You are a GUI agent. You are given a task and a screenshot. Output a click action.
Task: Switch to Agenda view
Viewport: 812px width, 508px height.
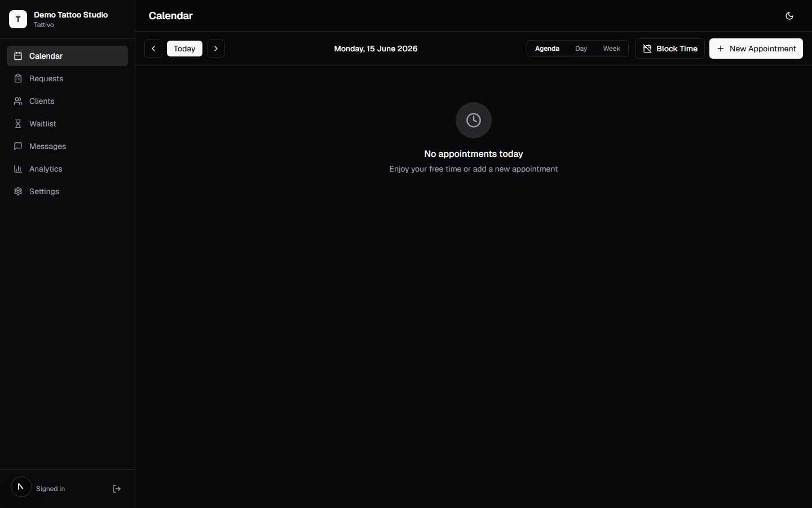pyautogui.click(x=547, y=49)
